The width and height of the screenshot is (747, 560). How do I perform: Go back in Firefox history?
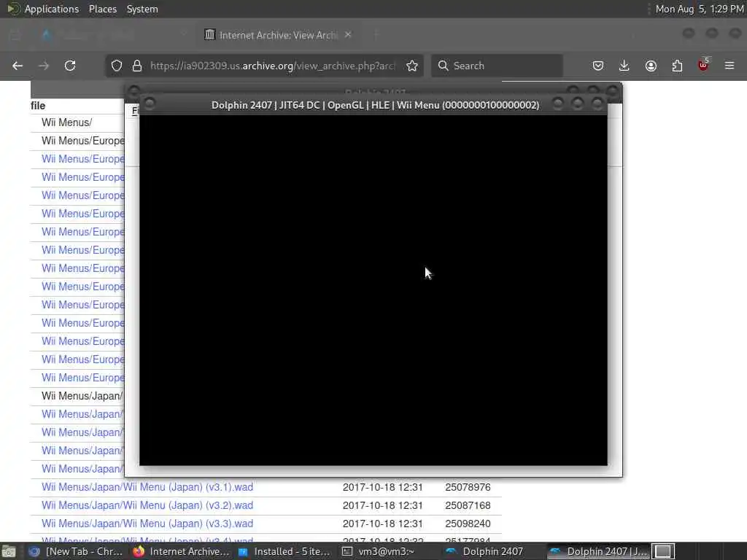[18, 66]
